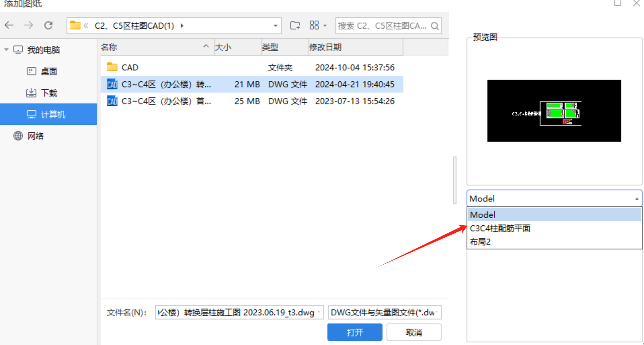The width and height of the screenshot is (644, 345).
Task: Choose C3C4柱配筋平面 in the layout list
Action: (554, 228)
